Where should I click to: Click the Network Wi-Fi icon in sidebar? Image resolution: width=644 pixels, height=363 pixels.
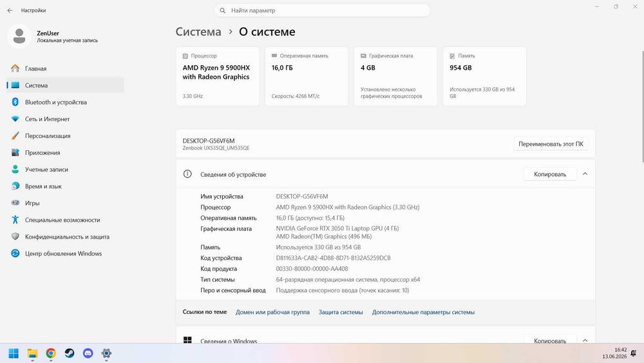(15, 119)
